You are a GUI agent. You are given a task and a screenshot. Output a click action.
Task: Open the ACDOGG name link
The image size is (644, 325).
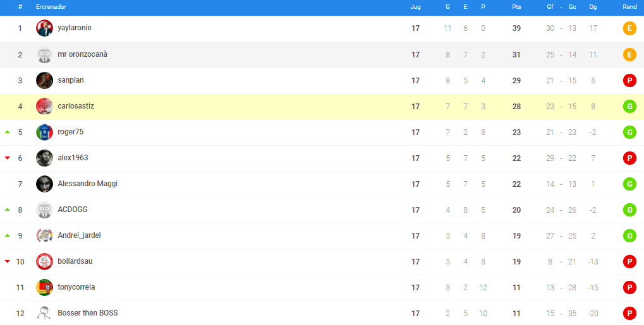click(73, 210)
